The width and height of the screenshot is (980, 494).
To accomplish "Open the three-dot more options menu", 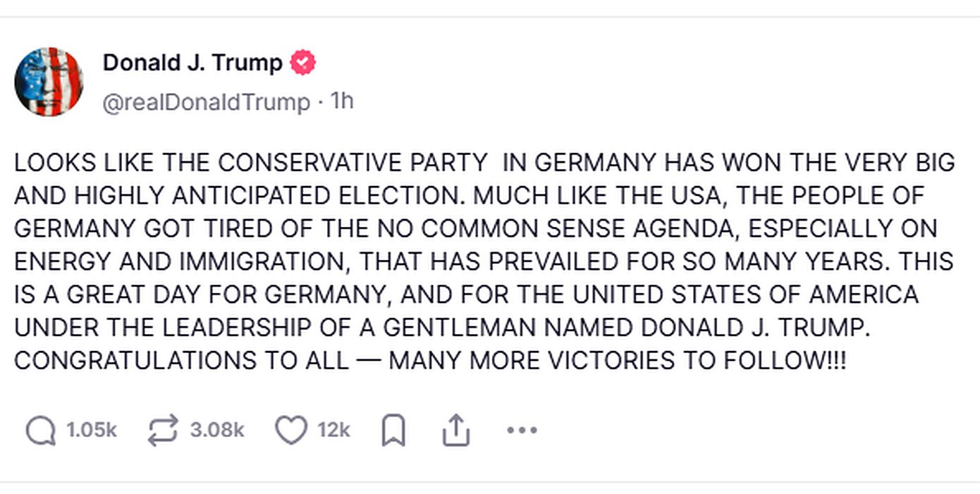I will coord(522,431).
